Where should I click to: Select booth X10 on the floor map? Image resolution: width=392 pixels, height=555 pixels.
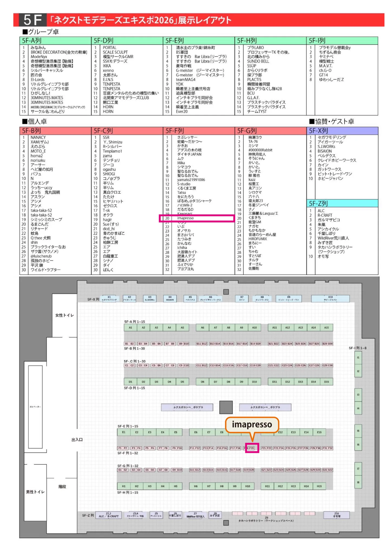click(x=331, y=299)
